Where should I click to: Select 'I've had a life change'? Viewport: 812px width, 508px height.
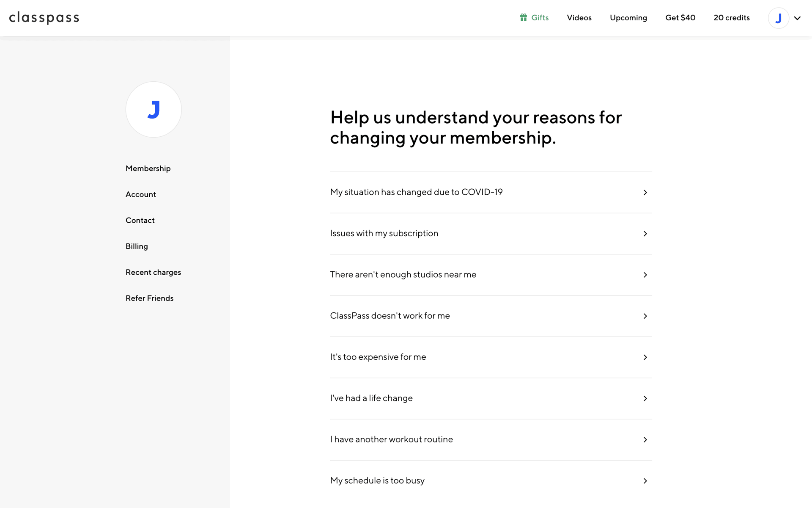click(491, 398)
